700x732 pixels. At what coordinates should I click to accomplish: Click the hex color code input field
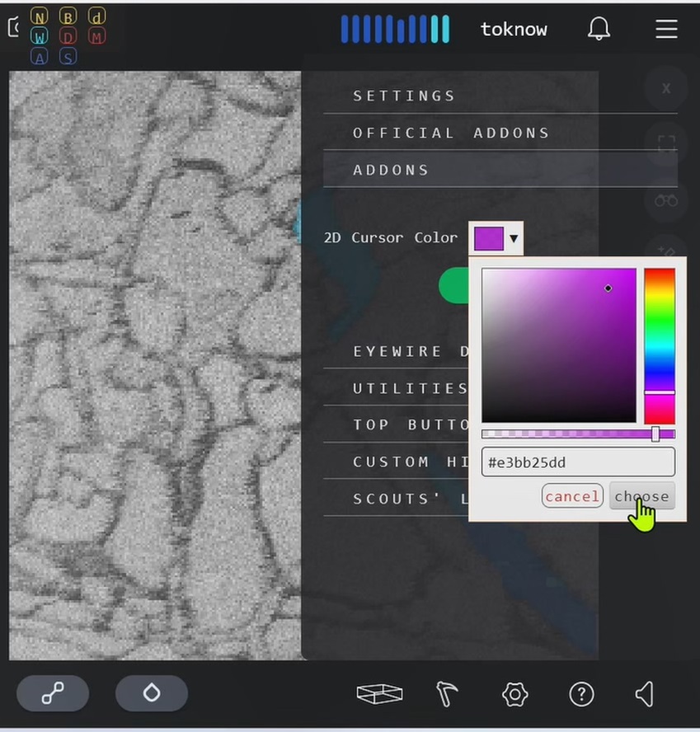577,462
